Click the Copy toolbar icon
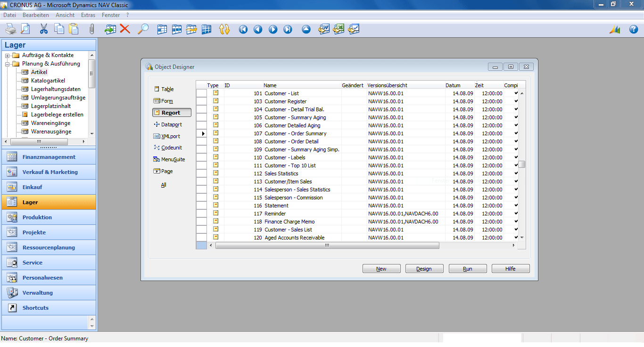This screenshot has height=347, width=644. pos(59,29)
